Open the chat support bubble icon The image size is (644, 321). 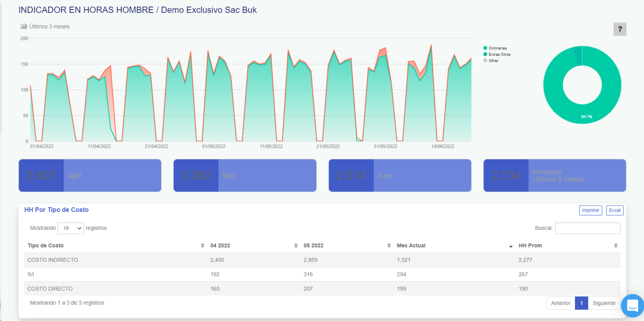click(632, 305)
